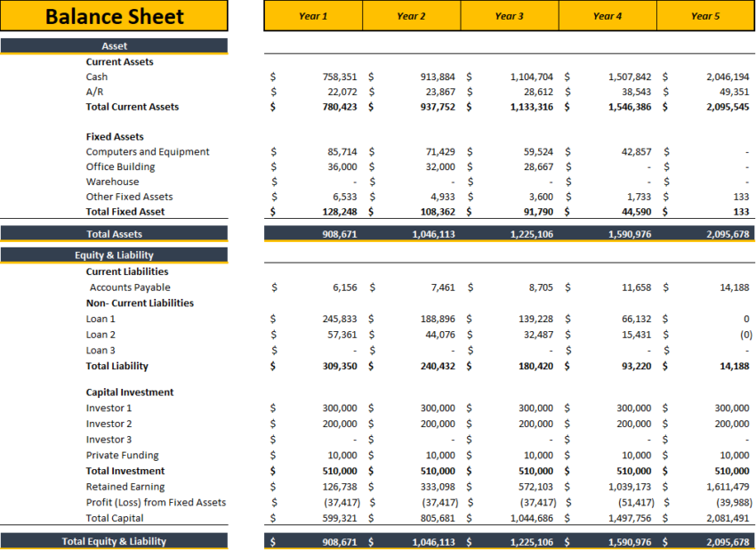Select the Year 2 column header

[x=411, y=16]
